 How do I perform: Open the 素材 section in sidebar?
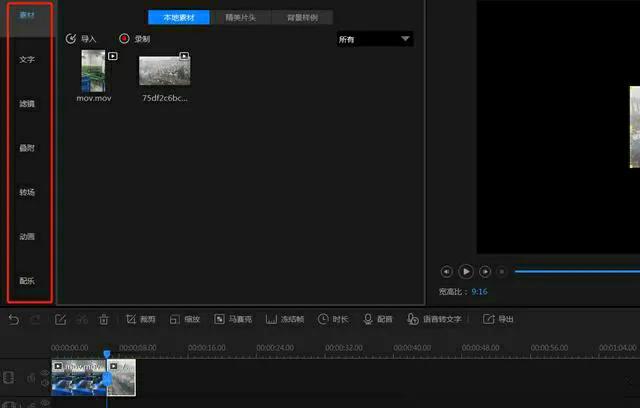click(x=27, y=16)
